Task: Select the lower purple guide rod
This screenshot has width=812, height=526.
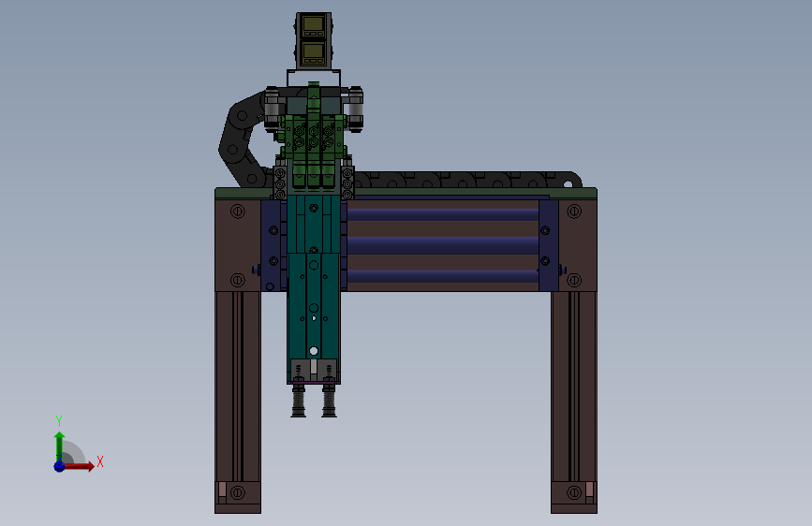Action: [x=443, y=276]
